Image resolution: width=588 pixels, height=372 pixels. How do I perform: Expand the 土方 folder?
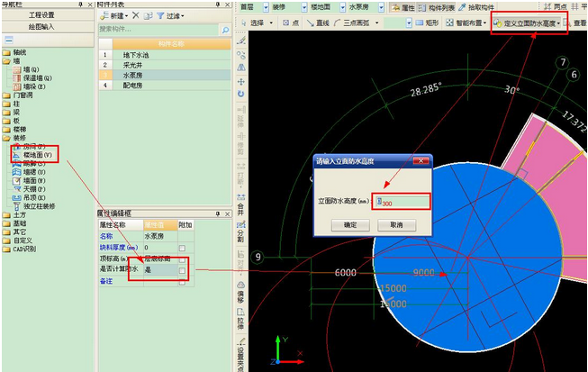click(14, 215)
